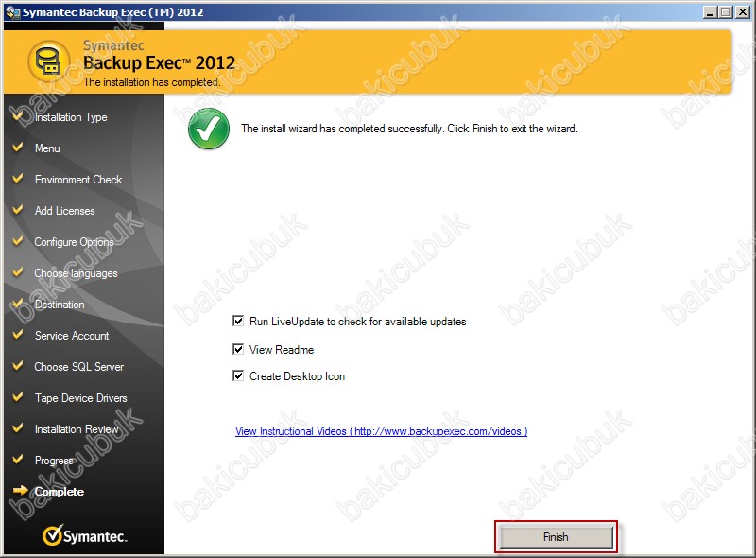Click the Symantec logo at the sidebar bottom

pyautogui.click(x=84, y=536)
